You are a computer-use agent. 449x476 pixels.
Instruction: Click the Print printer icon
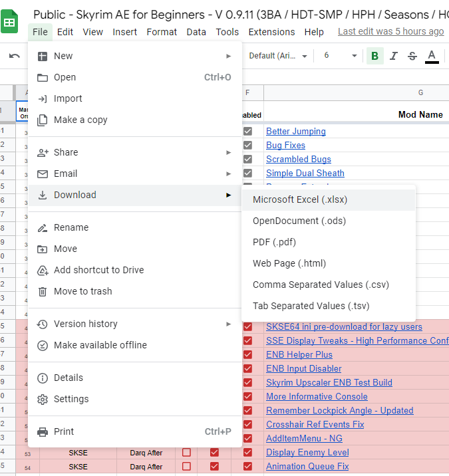point(42,432)
